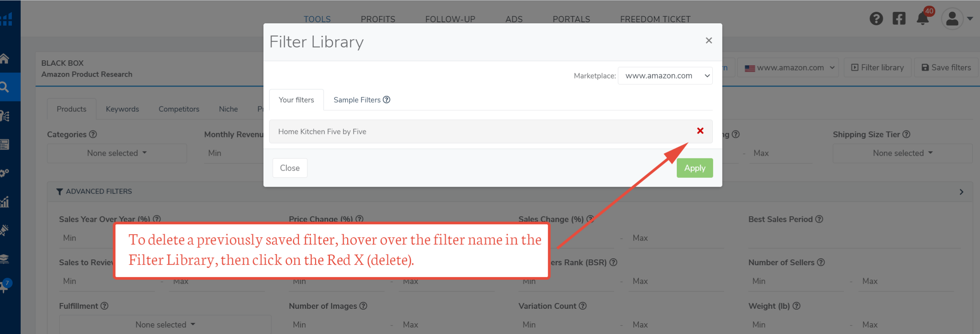Expand the Shipping Size Tier dropdown
The width and height of the screenshot is (980, 334).
pyautogui.click(x=902, y=153)
